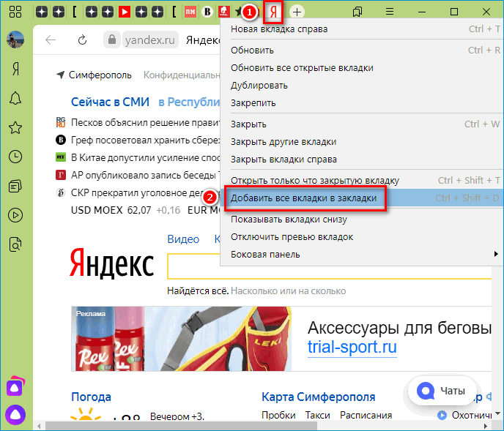Switch to the red ПМ tab
Image resolution: width=504 pixels, height=431 pixels.
coord(190,12)
